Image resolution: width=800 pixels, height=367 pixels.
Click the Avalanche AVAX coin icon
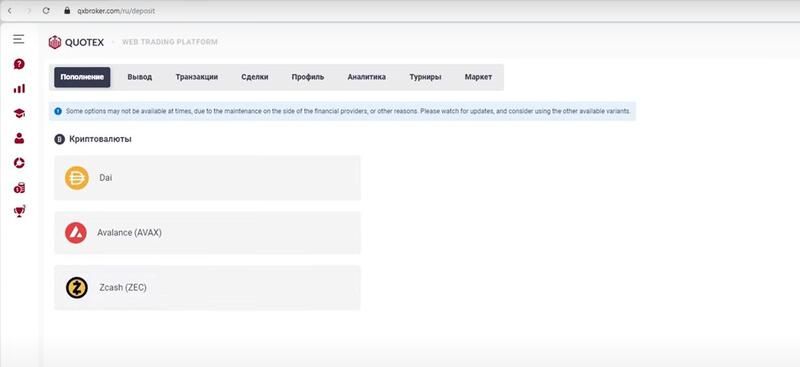(76, 233)
